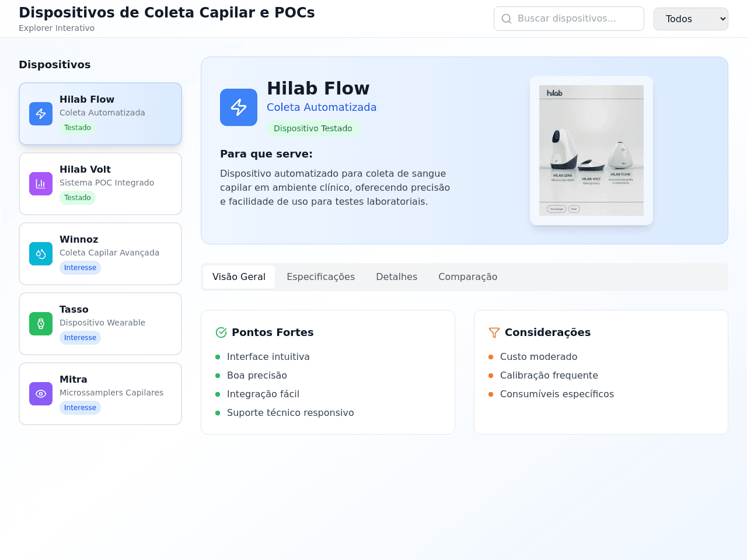Open the Hilab product image thumbnail
The height and width of the screenshot is (560, 747).
[x=591, y=150]
